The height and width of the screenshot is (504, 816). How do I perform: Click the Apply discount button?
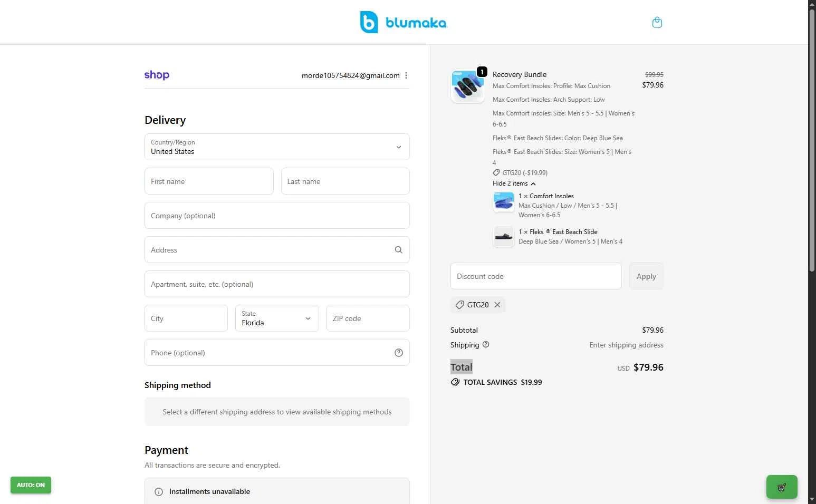646,276
